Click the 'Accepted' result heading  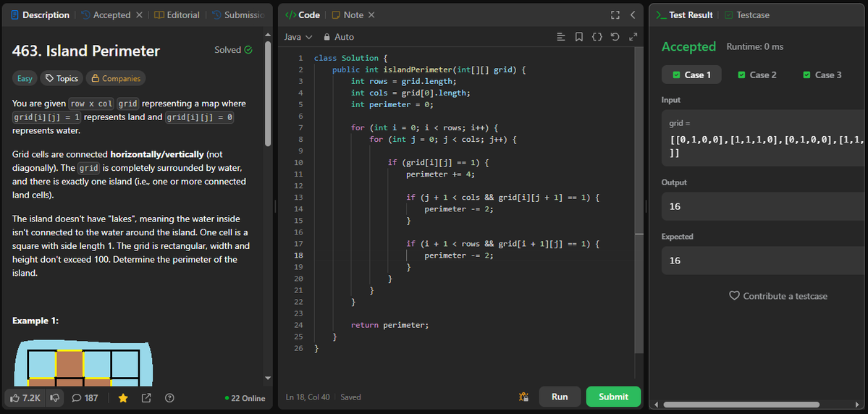click(688, 46)
